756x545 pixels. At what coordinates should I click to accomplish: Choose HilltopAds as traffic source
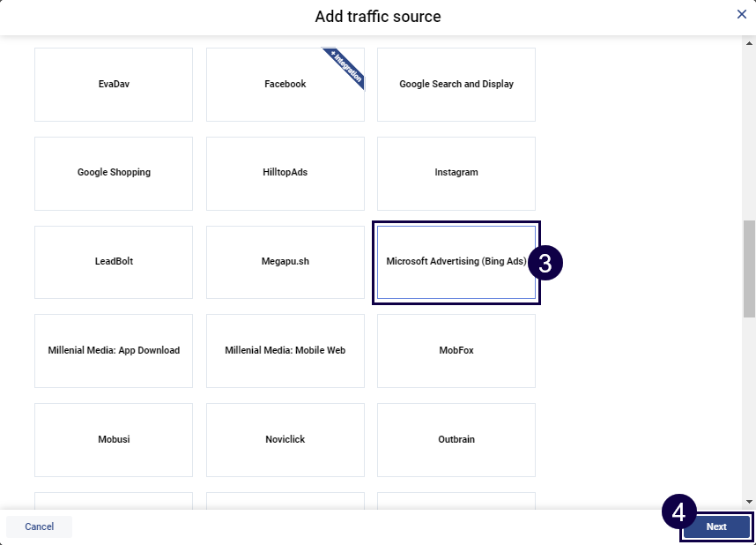(x=285, y=173)
